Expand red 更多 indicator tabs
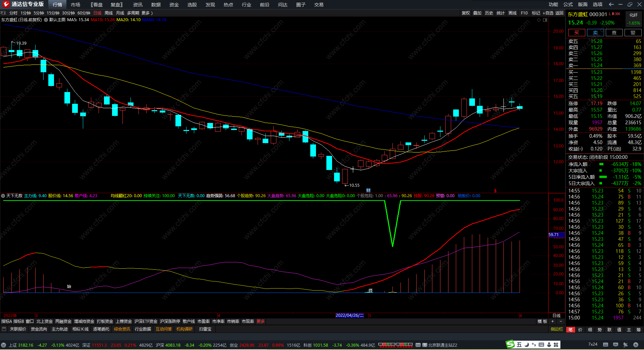This screenshot has width=644, height=350. (x=261, y=321)
